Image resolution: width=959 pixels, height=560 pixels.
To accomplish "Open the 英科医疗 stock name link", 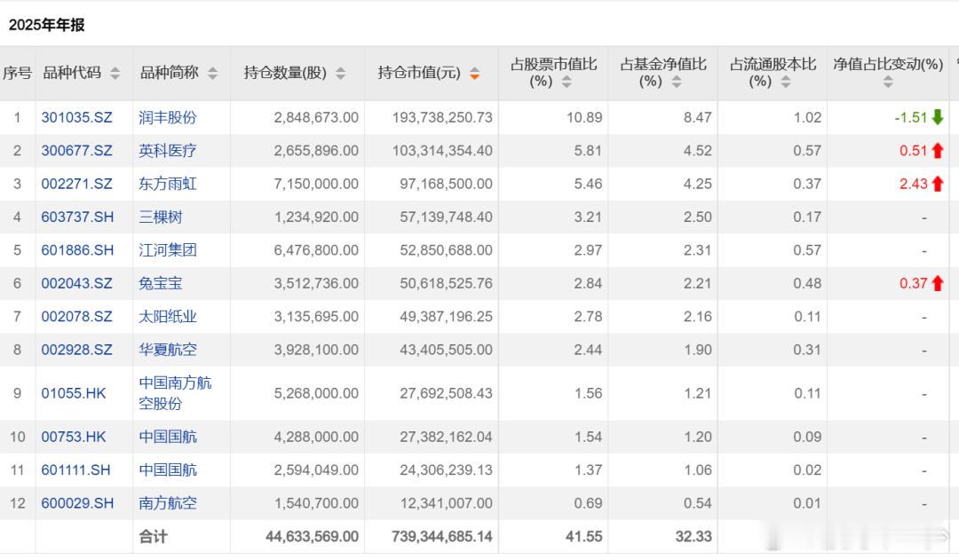I will click(168, 150).
